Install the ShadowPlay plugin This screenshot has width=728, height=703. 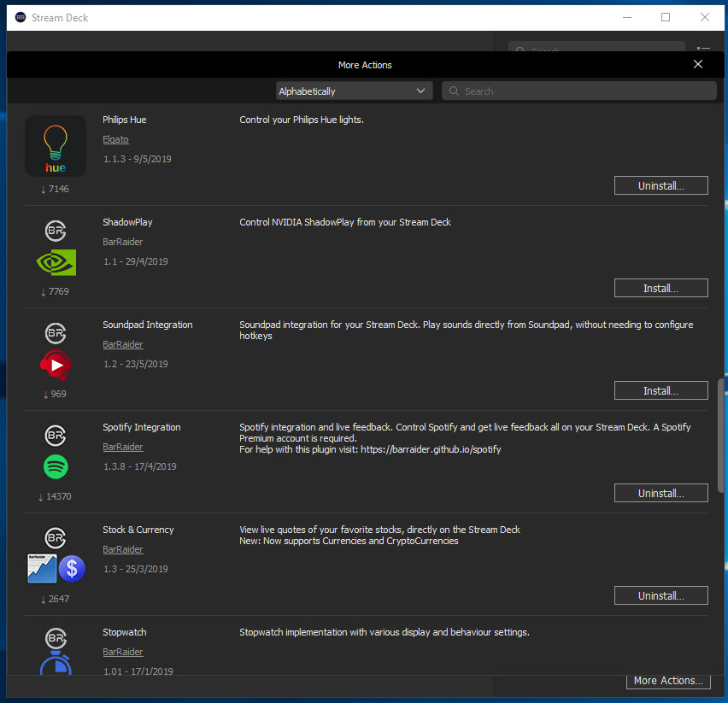[x=660, y=288]
